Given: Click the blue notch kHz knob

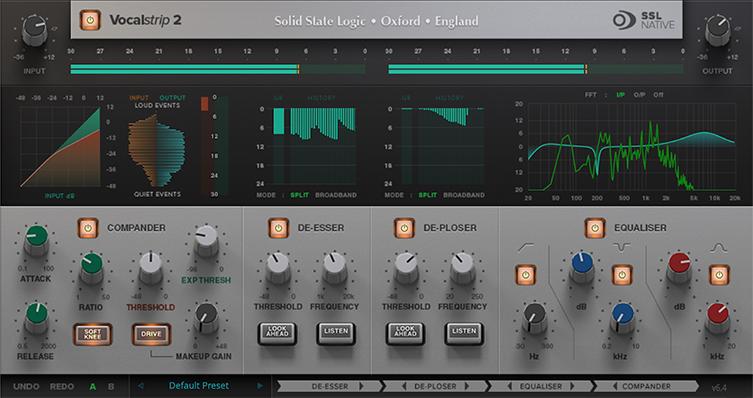Looking at the screenshot, I should pos(622,317).
